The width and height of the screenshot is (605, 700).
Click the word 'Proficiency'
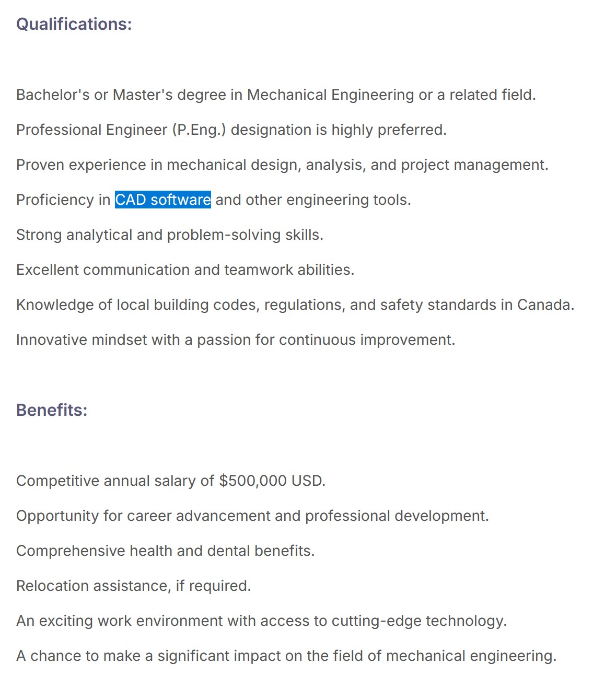[x=55, y=200]
